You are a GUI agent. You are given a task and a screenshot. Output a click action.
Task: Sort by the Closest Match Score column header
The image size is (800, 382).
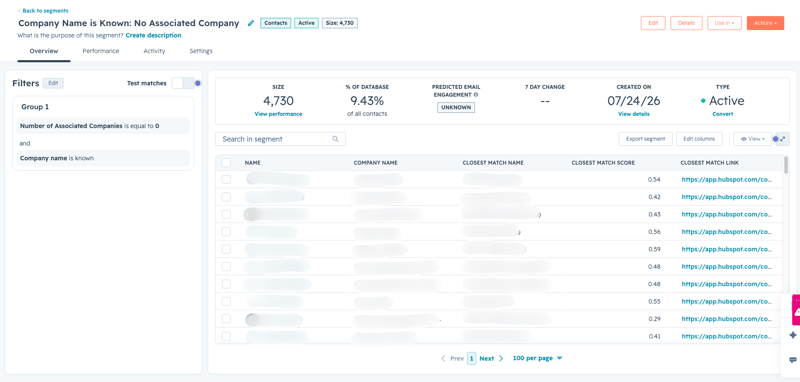pos(603,163)
